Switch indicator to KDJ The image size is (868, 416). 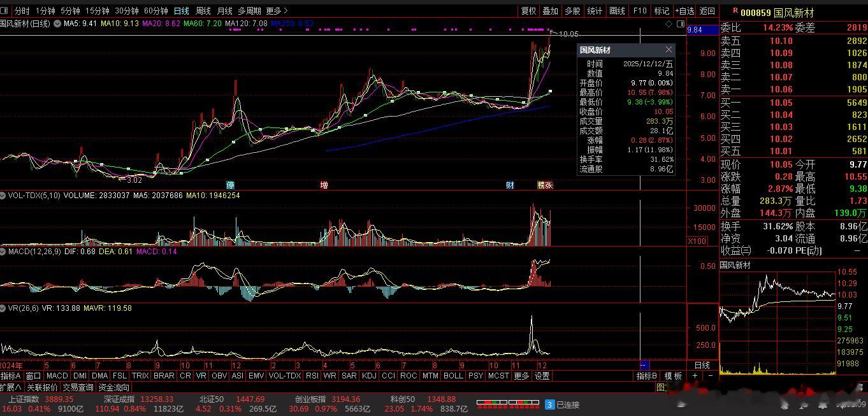[369, 376]
